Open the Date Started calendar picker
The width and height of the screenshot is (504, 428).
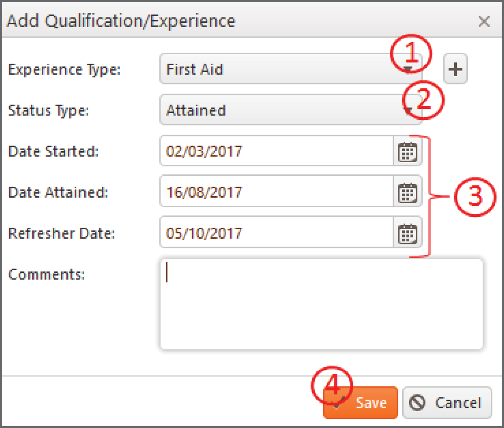pos(407,151)
